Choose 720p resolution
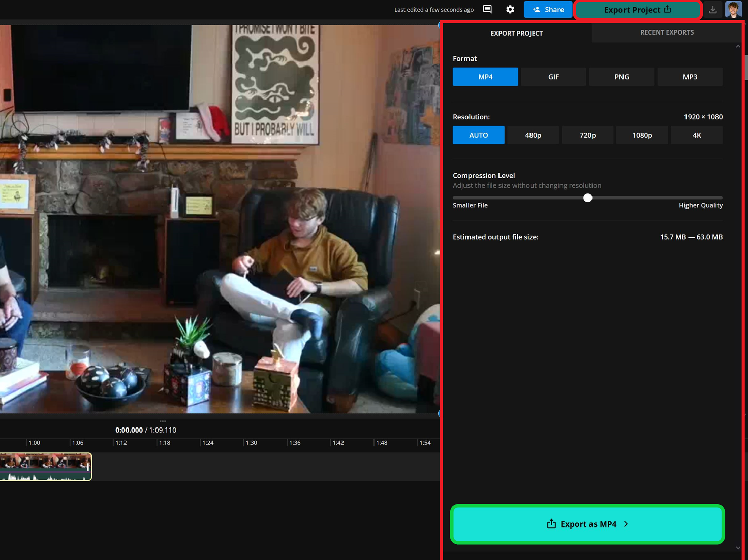 tap(587, 135)
